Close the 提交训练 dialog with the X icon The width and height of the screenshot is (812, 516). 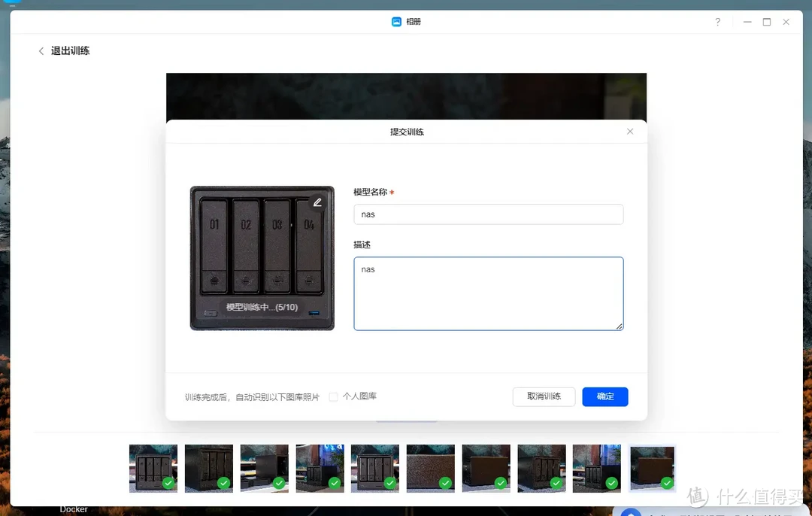pos(630,131)
